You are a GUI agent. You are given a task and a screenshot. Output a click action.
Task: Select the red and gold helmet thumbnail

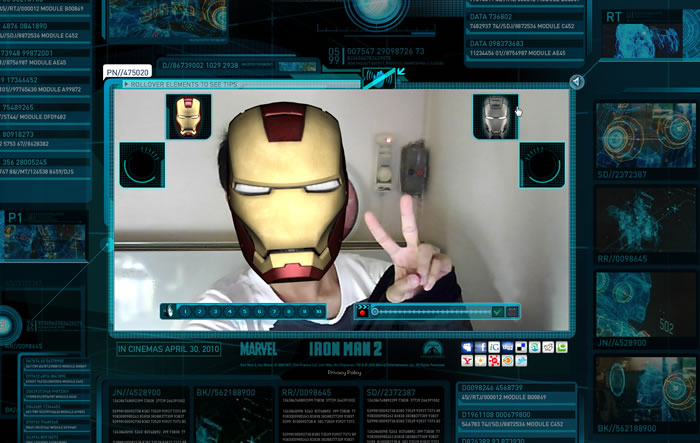point(188,117)
